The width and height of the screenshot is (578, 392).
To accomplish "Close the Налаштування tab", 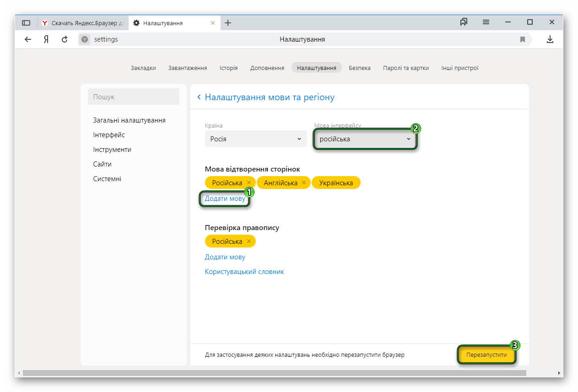I will 213,23.
